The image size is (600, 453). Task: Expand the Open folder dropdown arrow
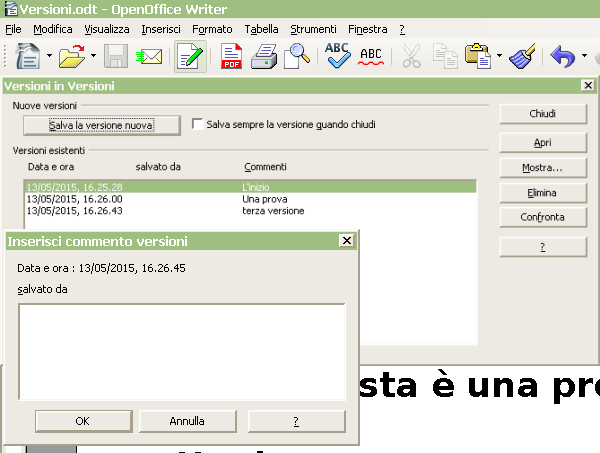93,56
